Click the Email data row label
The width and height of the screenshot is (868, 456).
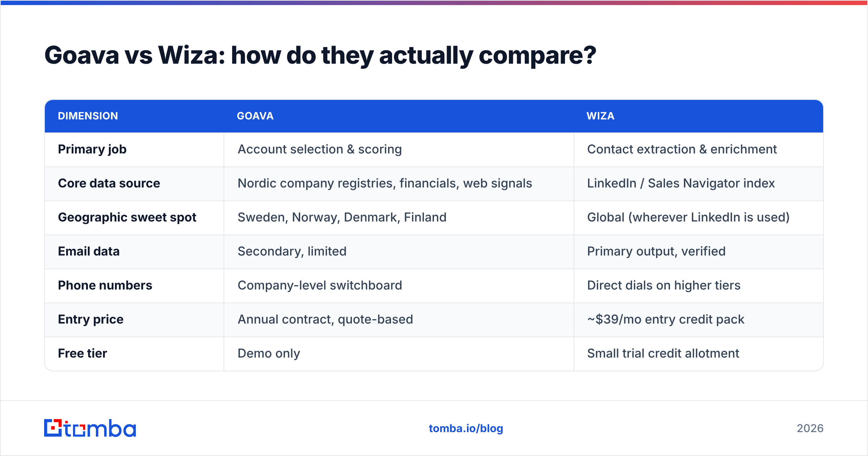tap(89, 251)
